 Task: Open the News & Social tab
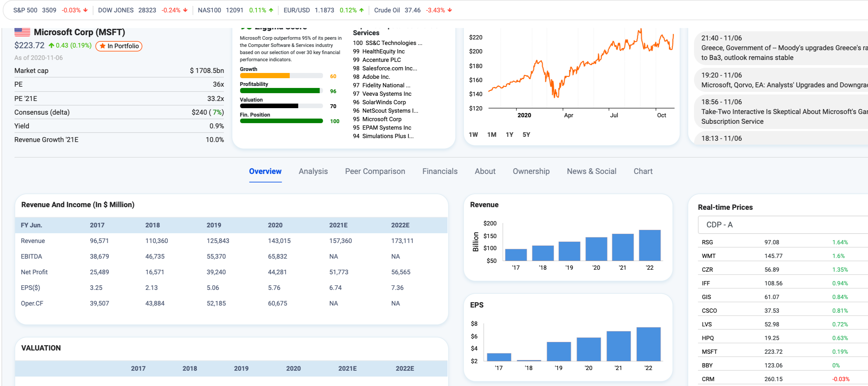pos(591,171)
